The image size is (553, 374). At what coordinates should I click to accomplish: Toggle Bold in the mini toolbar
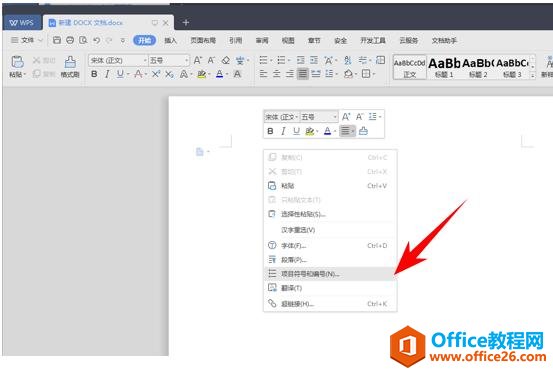270,131
